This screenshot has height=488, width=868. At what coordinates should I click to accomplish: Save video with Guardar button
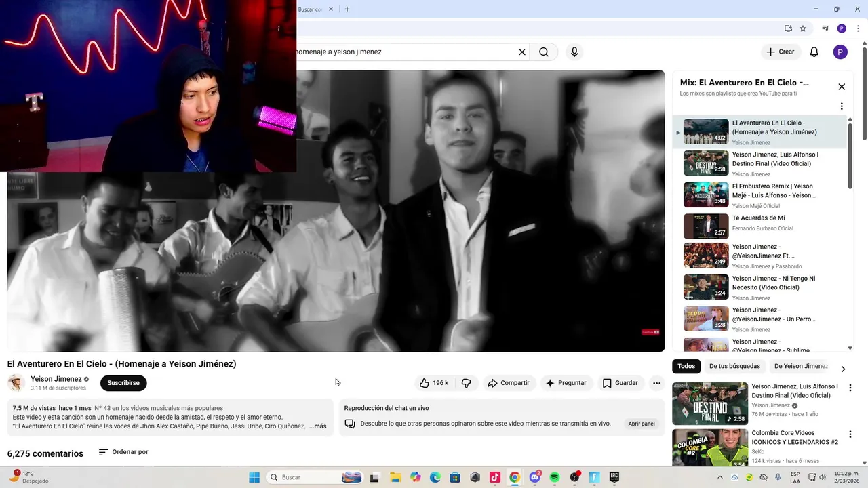click(620, 383)
